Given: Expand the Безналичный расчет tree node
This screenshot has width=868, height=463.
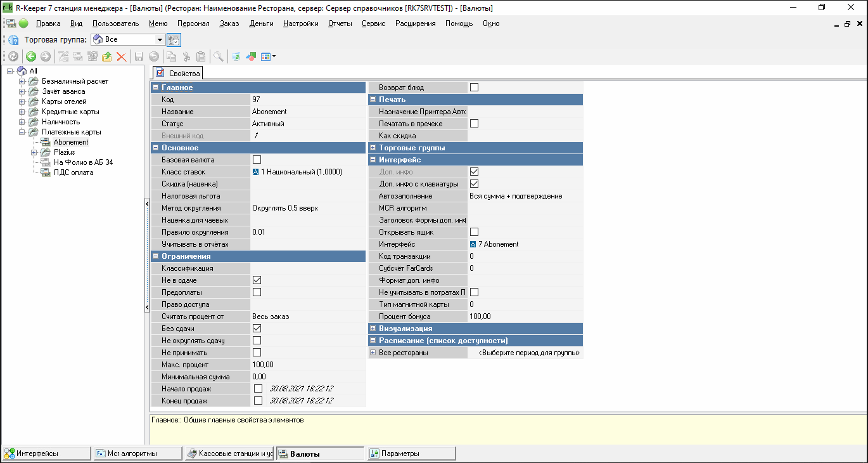Looking at the screenshot, I should (22, 81).
